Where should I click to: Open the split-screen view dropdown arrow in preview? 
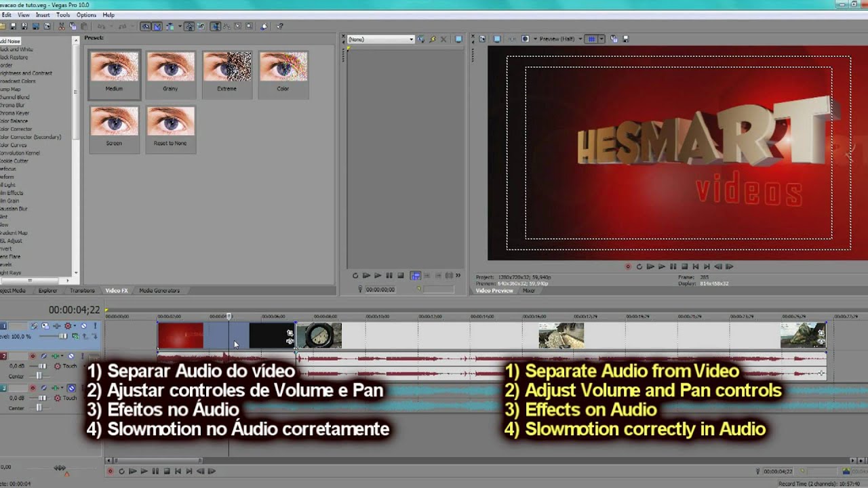click(535, 39)
